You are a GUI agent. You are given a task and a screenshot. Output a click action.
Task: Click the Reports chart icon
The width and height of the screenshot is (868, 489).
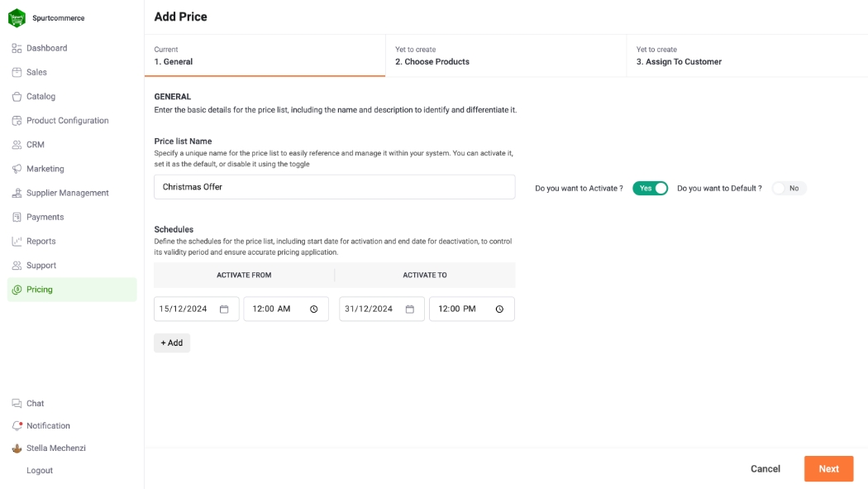coord(17,241)
